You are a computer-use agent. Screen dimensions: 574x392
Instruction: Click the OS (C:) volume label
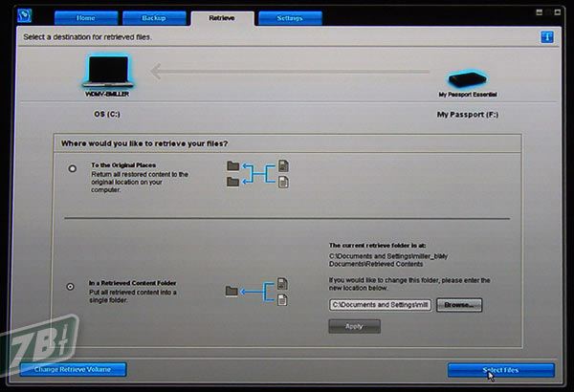[x=107, y=114]
